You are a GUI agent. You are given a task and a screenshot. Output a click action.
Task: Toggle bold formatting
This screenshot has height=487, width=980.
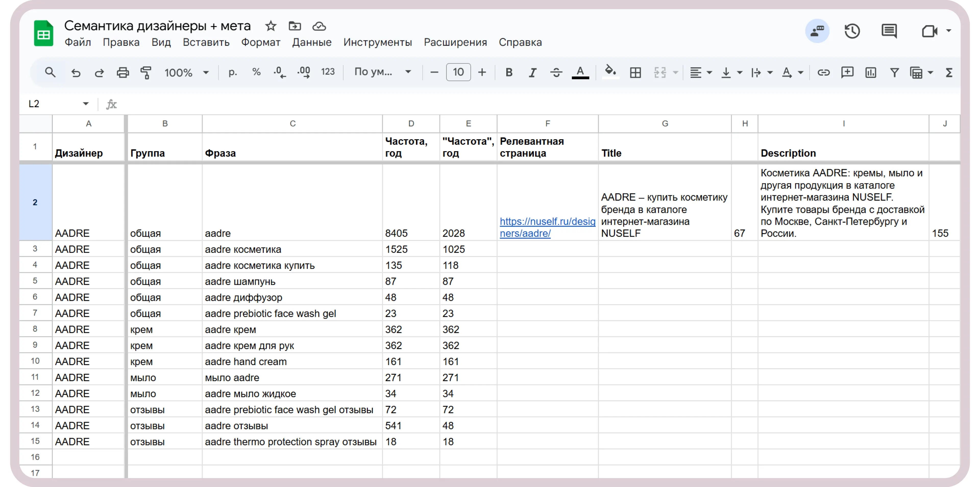point(509,72)
